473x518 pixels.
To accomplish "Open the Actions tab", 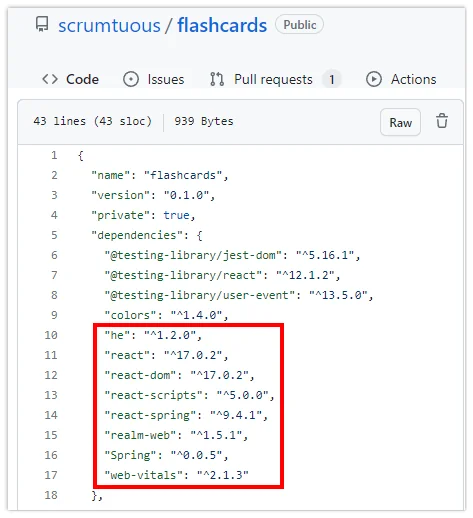I will (401, 79).
